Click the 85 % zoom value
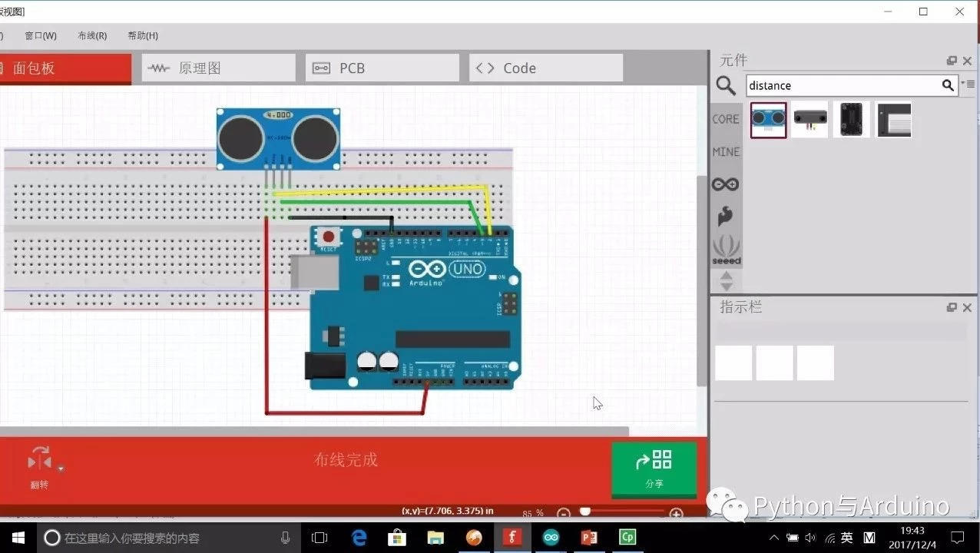The image size is (980, 553). point(533,513)
